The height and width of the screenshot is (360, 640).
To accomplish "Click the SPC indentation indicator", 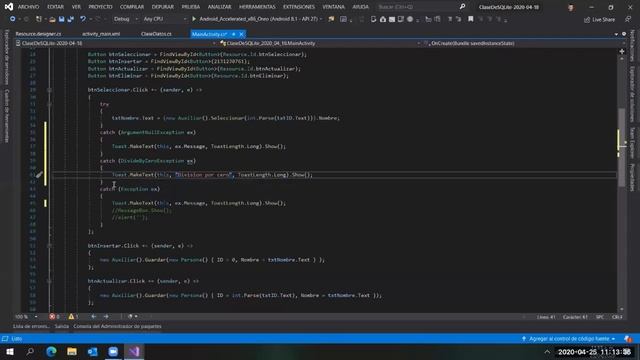I will tap(600, 317).
